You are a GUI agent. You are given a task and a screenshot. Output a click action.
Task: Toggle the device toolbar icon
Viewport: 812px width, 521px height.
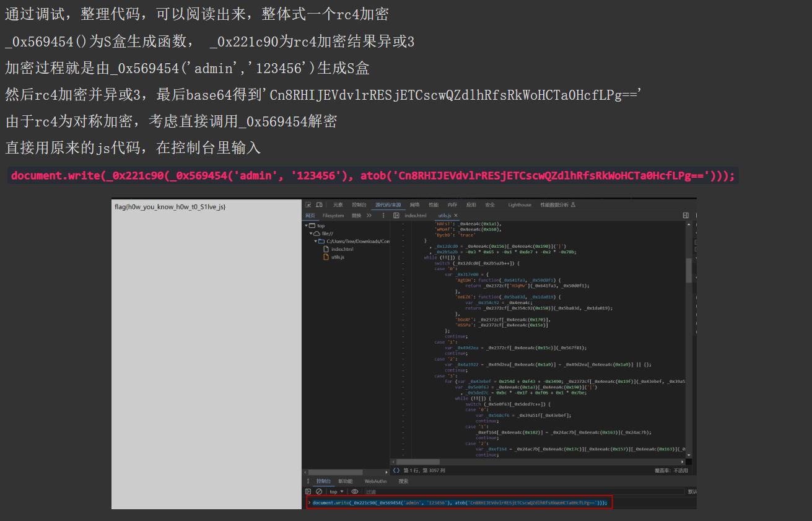click(319, 204)
